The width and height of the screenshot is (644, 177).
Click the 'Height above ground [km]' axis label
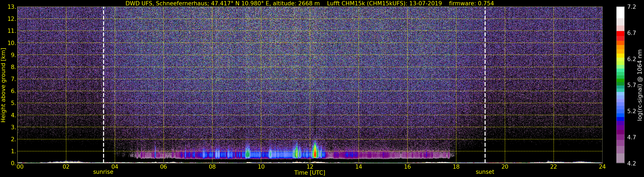tap(3, 85)
